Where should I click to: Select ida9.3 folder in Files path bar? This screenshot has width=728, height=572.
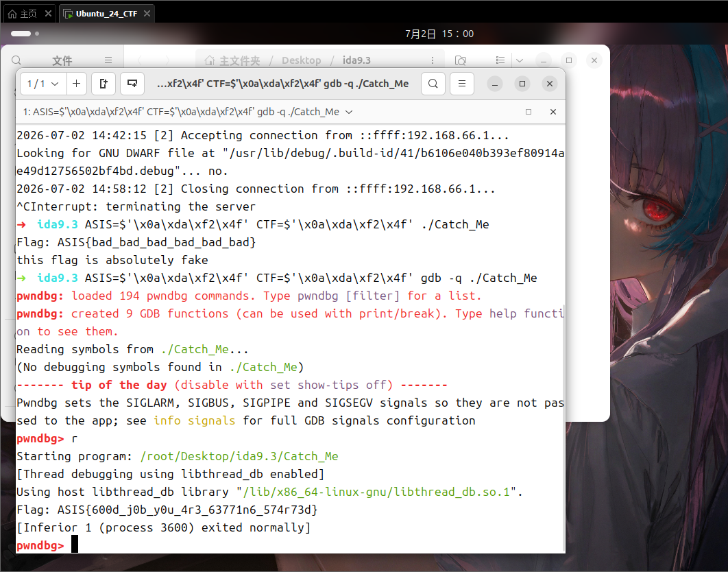(x=356, y=60)
